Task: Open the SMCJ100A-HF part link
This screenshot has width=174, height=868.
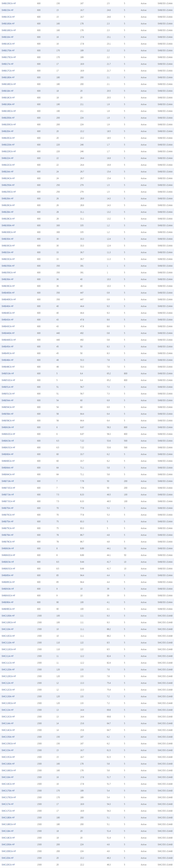Action: tap(8, 616)
